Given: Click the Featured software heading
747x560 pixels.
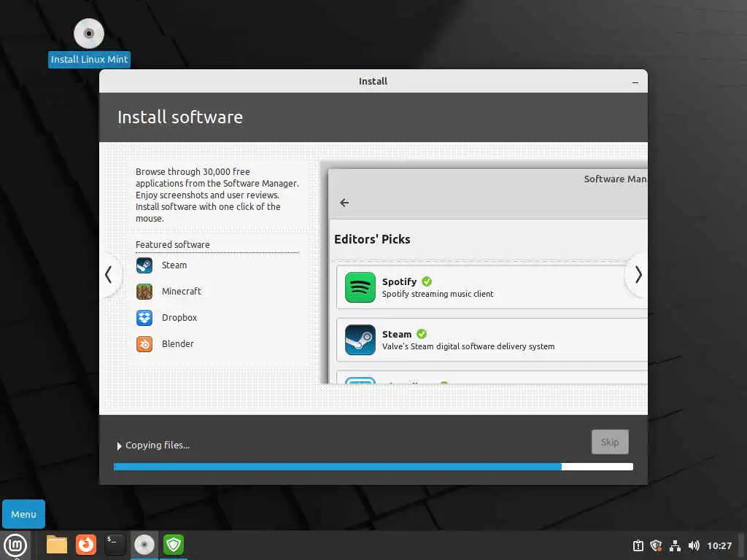Looking at the screenshot, I should [172, 245].
